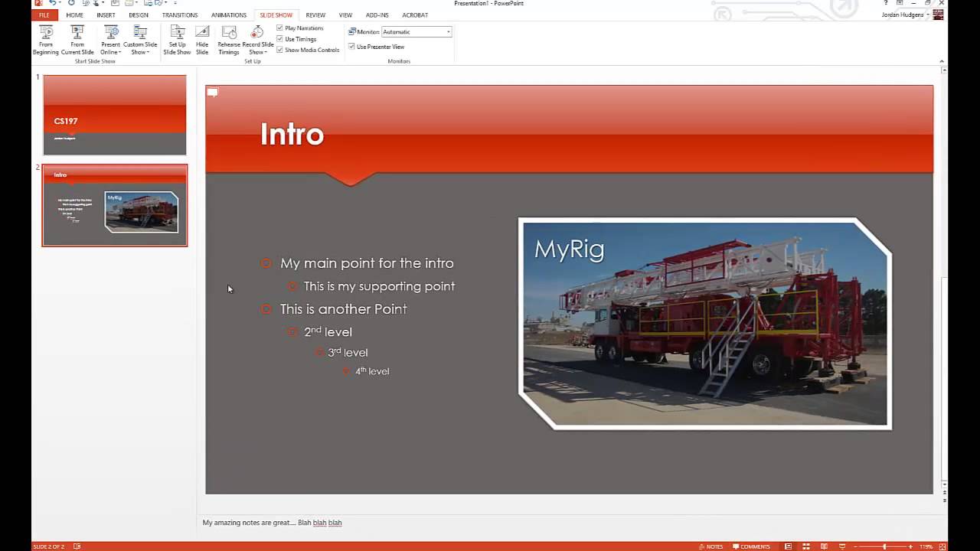Switch to the DESIGN ribbon tab

[x=139, y=15]
